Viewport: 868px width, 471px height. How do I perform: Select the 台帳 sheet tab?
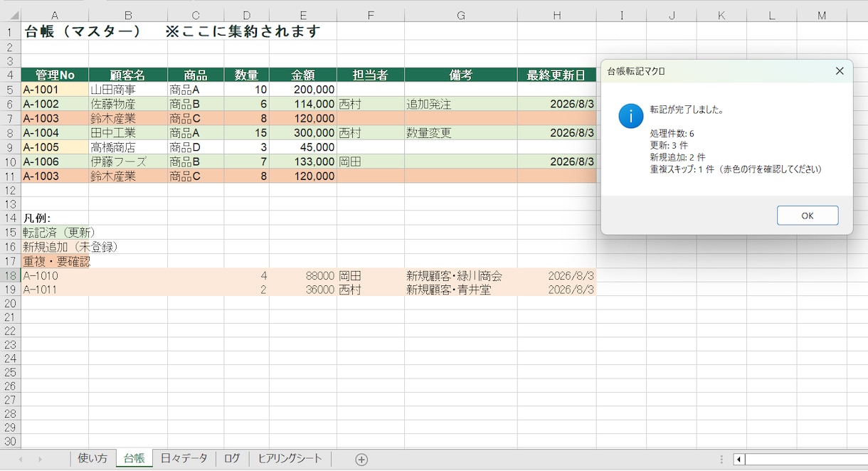tap(134, 459)
